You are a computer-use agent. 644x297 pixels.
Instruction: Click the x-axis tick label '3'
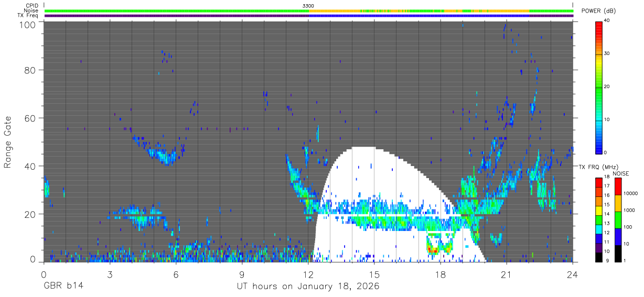(110, 275)
